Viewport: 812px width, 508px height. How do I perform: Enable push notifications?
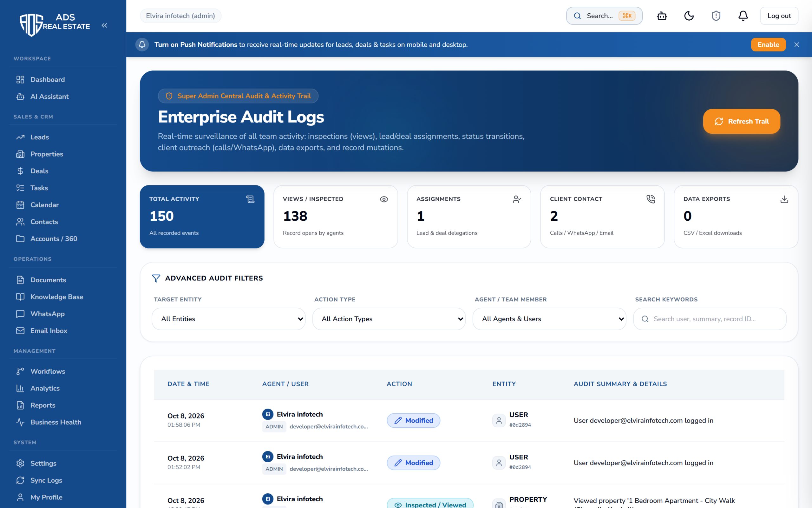[768, 45]
